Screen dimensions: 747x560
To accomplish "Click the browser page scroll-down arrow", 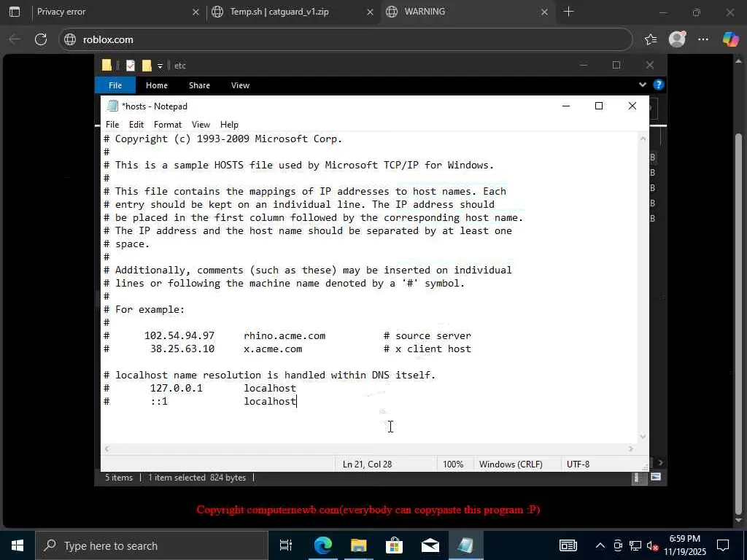I will tap(739, 521).
